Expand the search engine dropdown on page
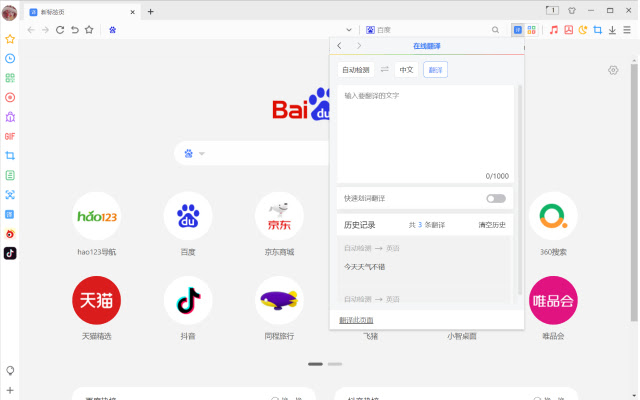The height and width of the screenshot is (400, 640). point(202,154)
